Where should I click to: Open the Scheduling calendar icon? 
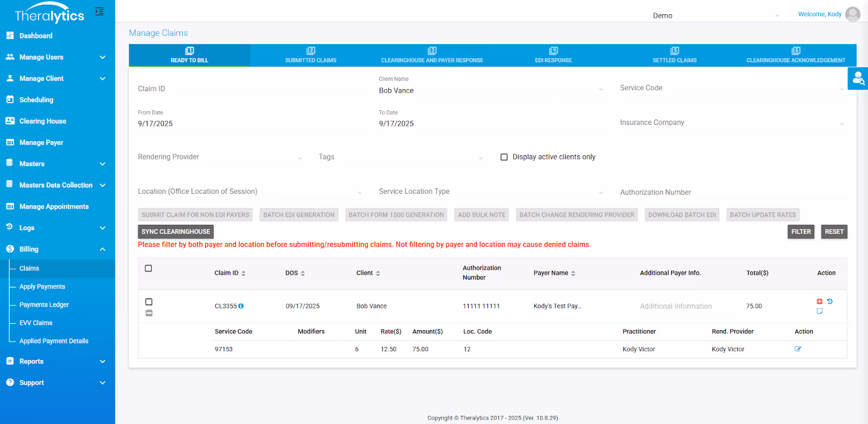point(10,99)
